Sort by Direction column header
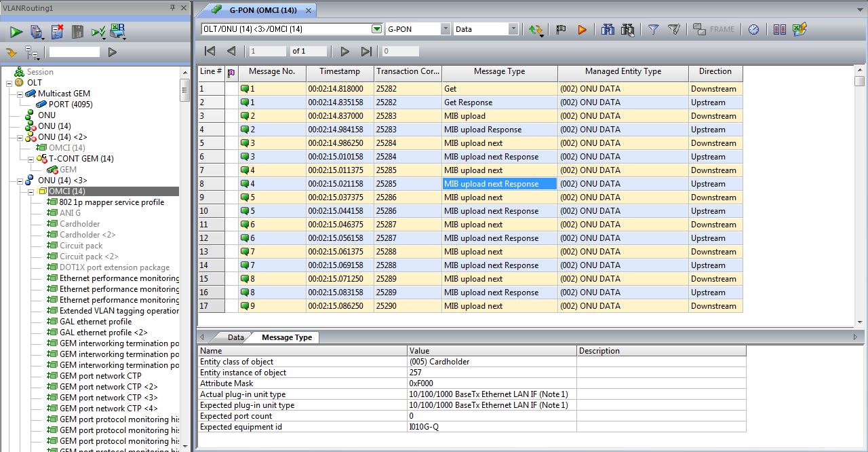868x452 pixels. (x=715, y=71)
